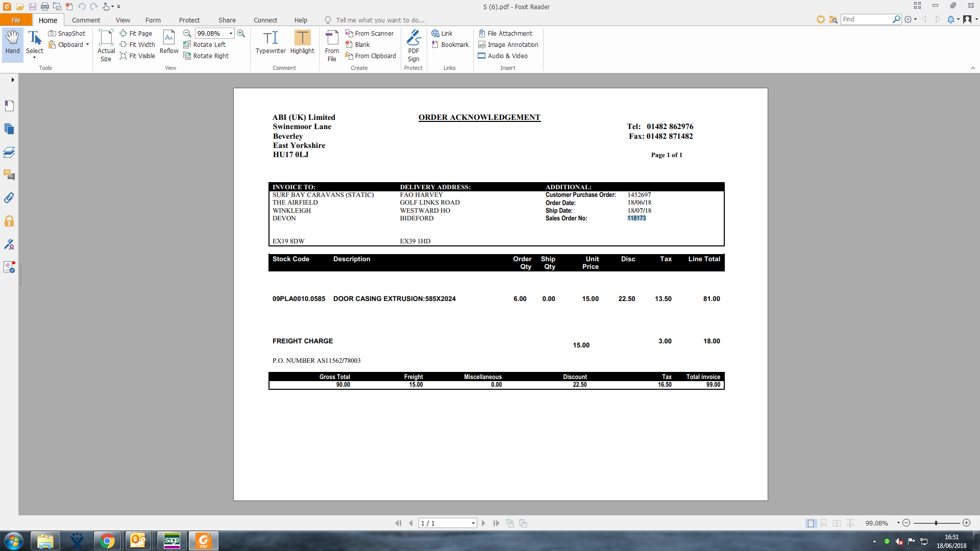Image resolution: width=980 pixels, height=551 pixels.
Task: Click the PDF Sign icon
Action: [413, 45]
